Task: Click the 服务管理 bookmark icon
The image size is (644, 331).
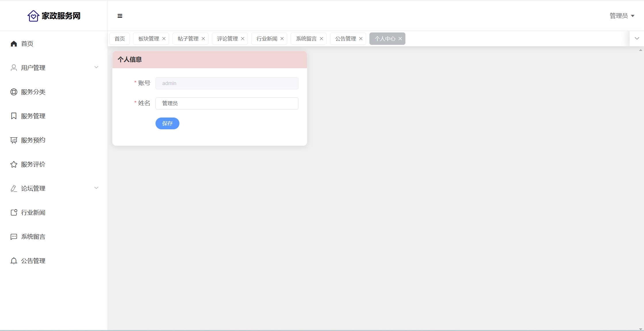Action: pyautogui.click(x=14, y=116)
